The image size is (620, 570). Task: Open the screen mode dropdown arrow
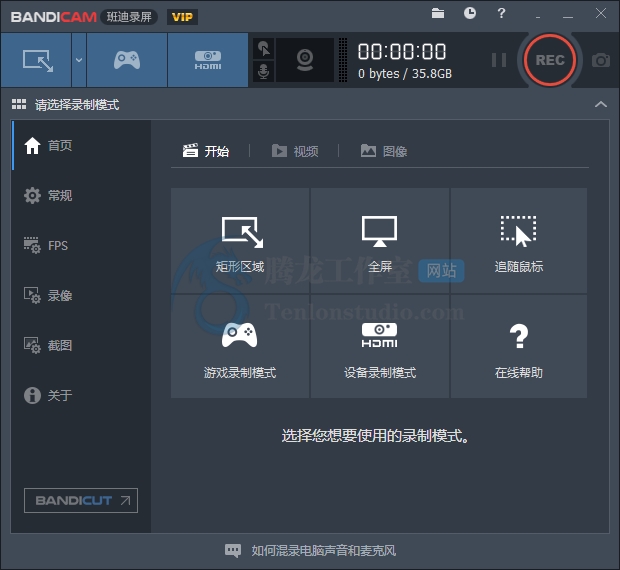tap(79, 60)
